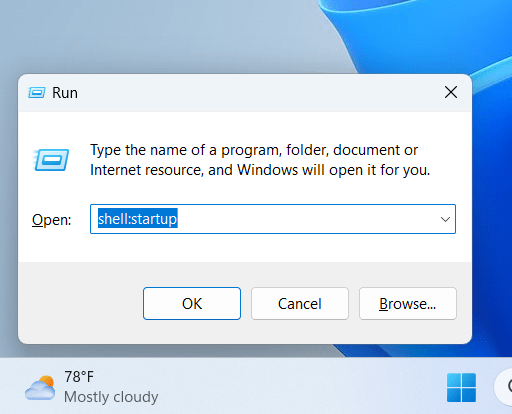Open the Windows Start button
Viewport: 512px width, 414px height.
coord(461,388)
